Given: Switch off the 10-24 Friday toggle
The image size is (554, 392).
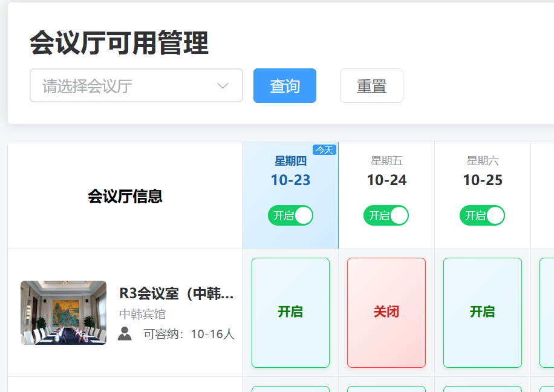Looking at the screenshot, I should pyautogui.click(x=386, y=215).
